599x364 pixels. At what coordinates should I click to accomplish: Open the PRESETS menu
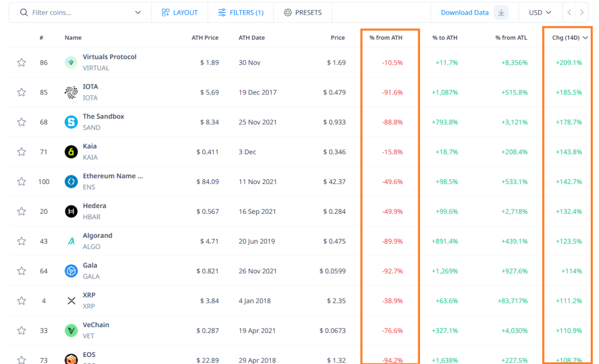coord(303,13)
